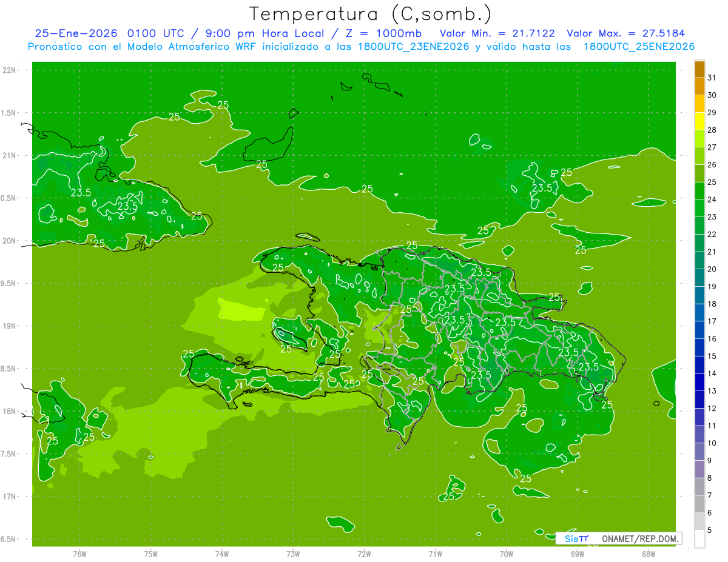
Task: Click the color scale label '19'
Action: 712,286
